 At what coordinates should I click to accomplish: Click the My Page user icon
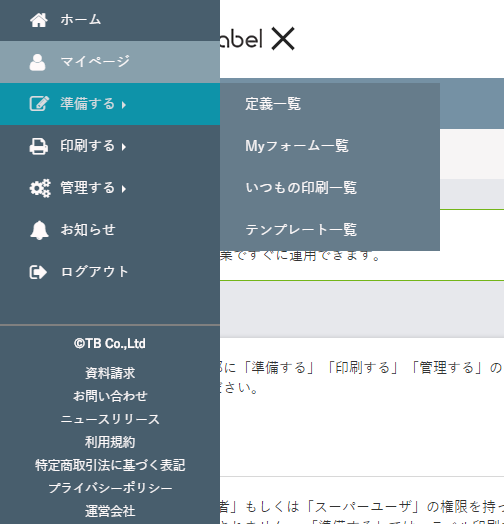pos(37,62)
